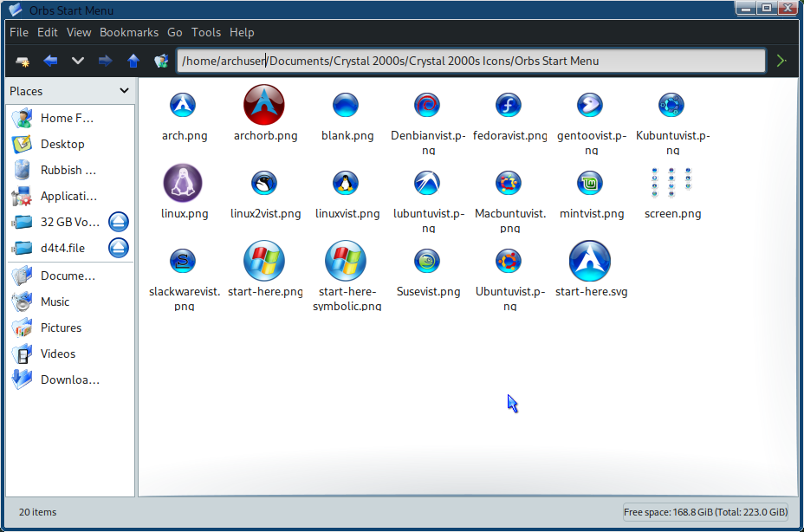Click the Home folder toolbar icon
The height and width of the screenshot is (532, 804).
click(160, 61)
